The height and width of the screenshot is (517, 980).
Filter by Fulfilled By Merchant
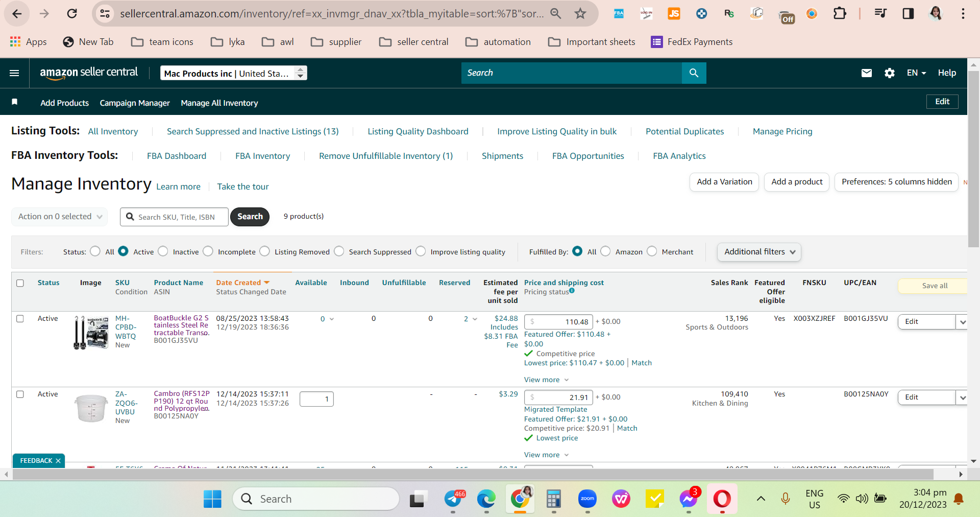coord(652,251)
